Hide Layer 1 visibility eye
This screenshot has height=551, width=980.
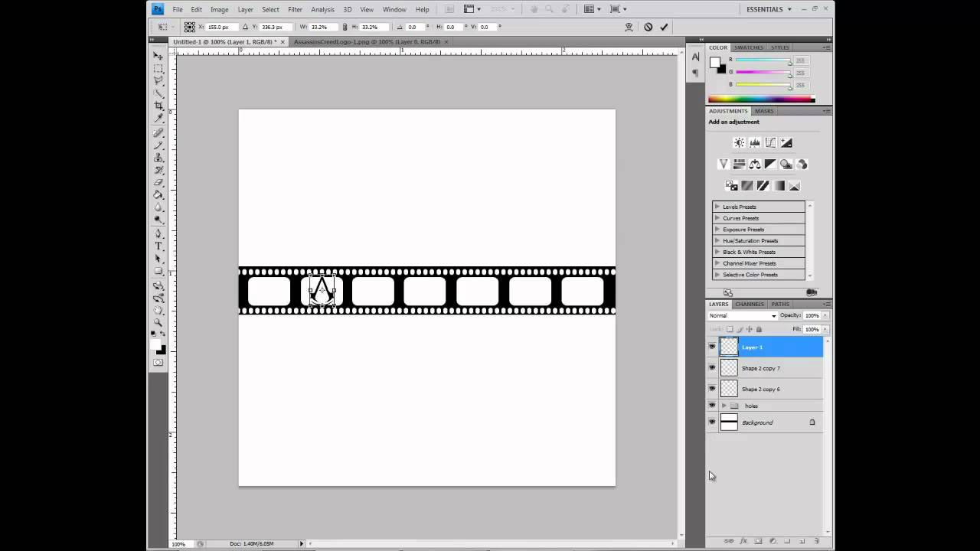712,347
